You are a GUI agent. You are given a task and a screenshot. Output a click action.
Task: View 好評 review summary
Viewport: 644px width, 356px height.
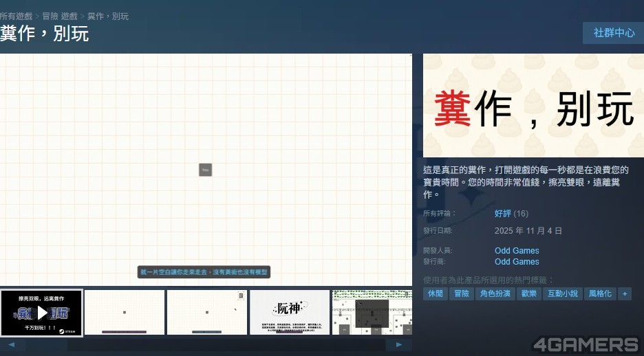[503, 214]
